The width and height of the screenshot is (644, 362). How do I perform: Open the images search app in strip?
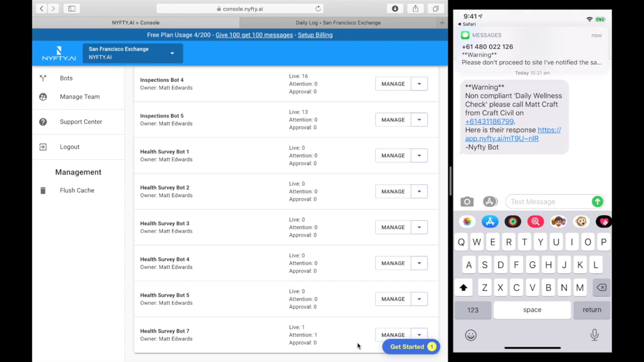[x=536, y=222]
